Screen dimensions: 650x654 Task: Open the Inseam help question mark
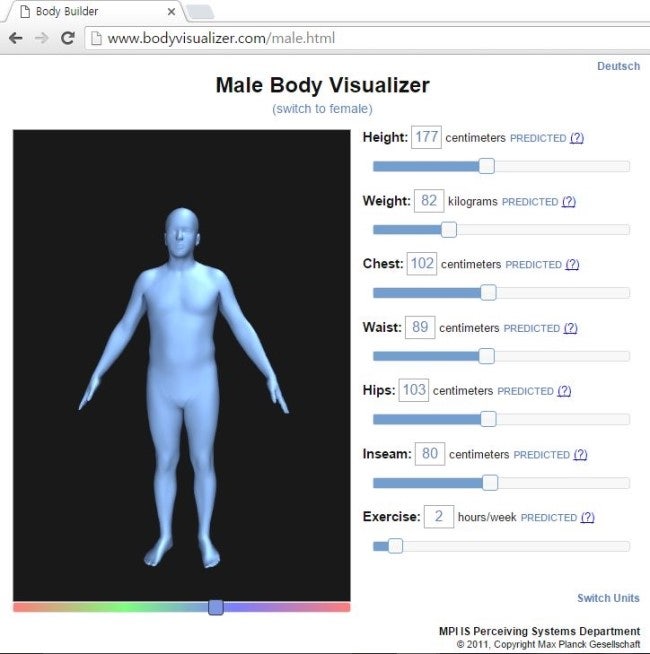coord(580,455)
